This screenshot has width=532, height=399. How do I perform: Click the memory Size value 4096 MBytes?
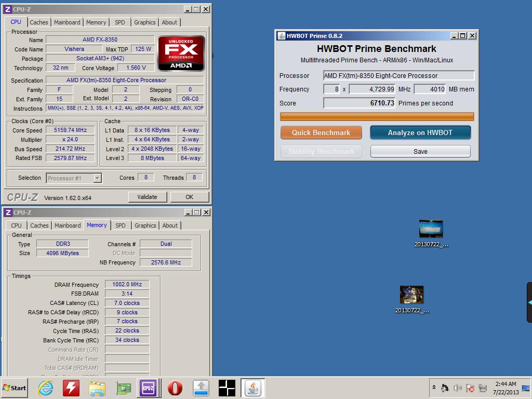click(x=62, y=253)
